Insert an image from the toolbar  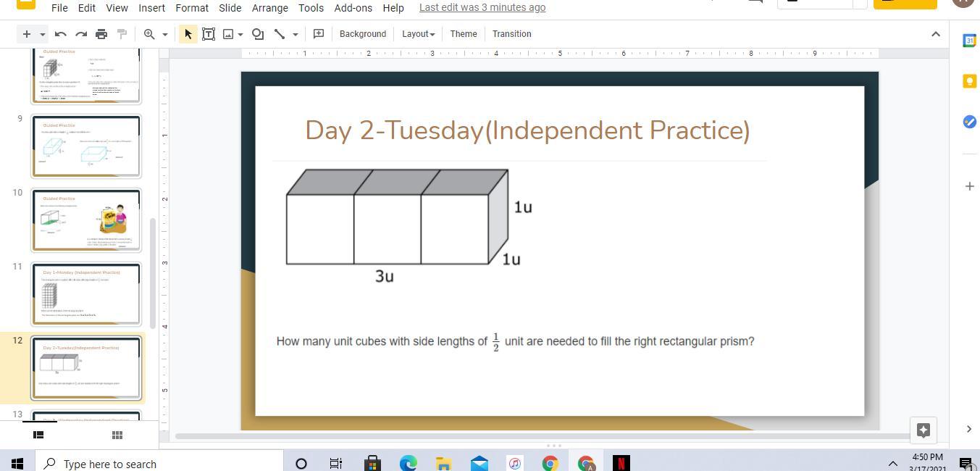pyautogui.click(x=228, y=34)
